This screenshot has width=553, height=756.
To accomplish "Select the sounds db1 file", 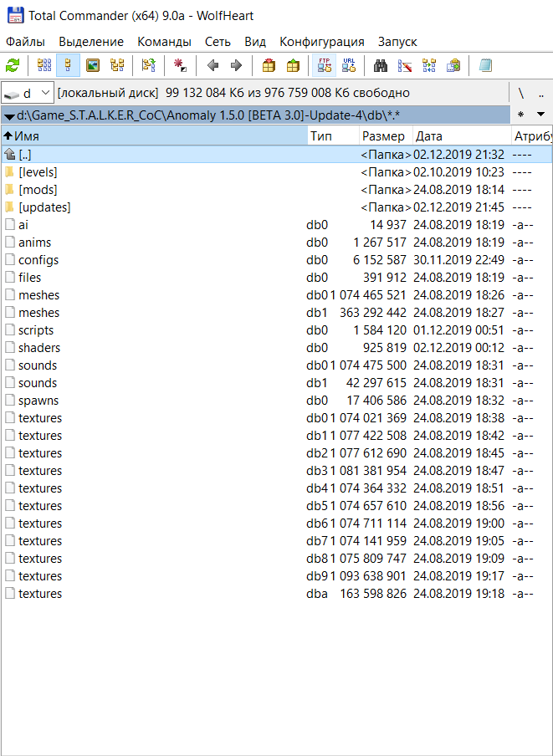I will click(277, 383).
